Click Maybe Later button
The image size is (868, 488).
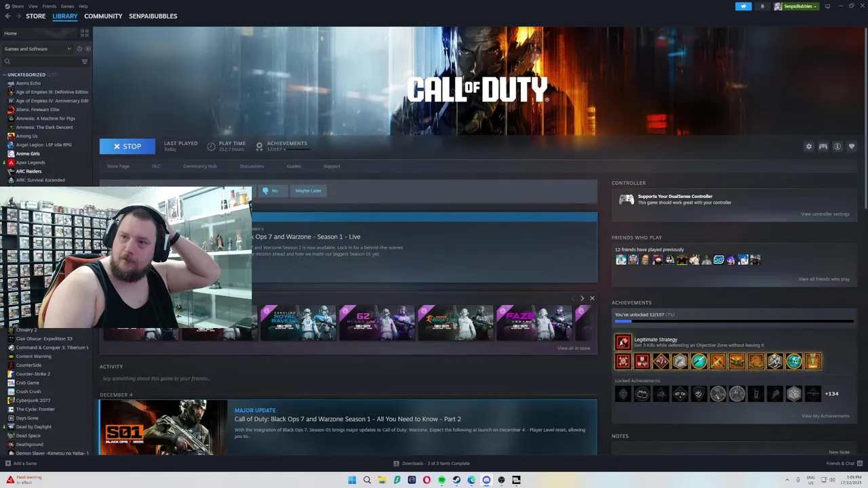coord(308,190)
